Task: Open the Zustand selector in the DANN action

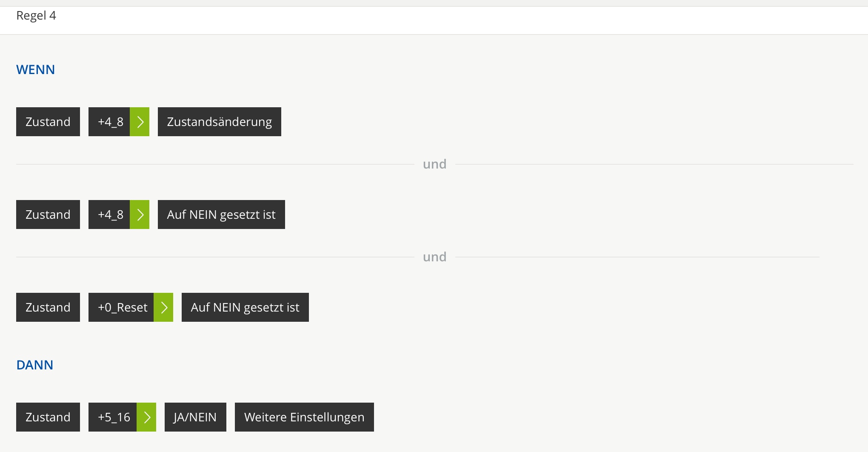Action: pyautogui.click(x=48, y=417)
